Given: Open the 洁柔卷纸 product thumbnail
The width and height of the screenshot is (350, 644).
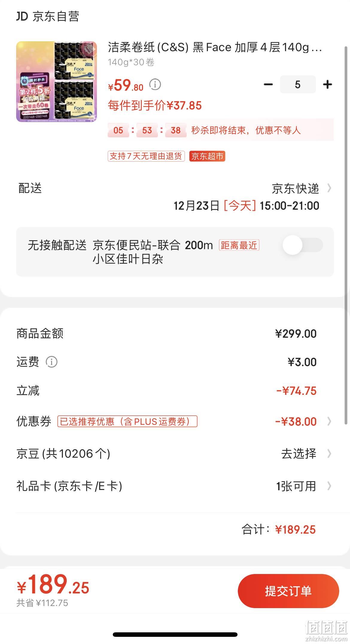Looking at the screenshot, I should coord(57,82).
